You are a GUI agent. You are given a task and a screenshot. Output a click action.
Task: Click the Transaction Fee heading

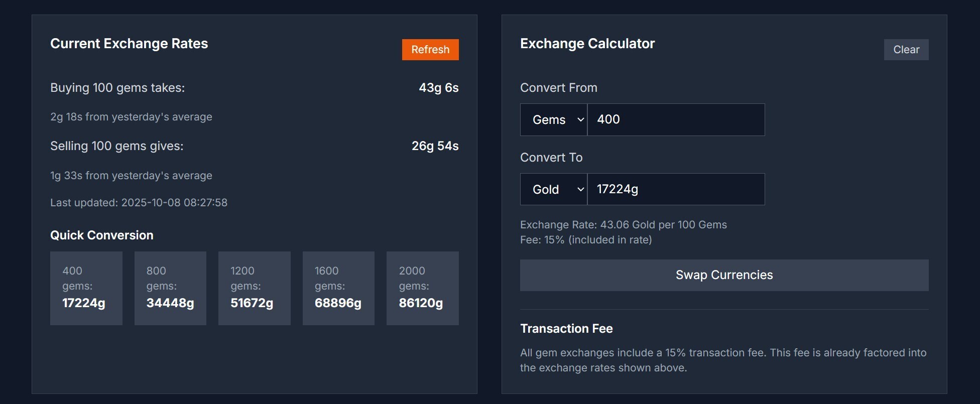point(566,329)
